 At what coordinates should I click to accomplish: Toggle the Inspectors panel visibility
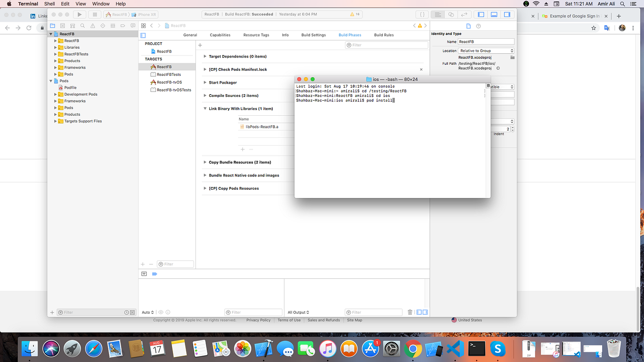pyautogui.click(x=507, y=15)
